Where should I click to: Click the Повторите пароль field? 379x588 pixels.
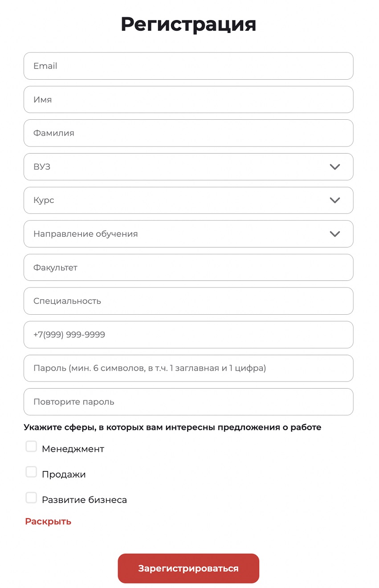point(188,401)
